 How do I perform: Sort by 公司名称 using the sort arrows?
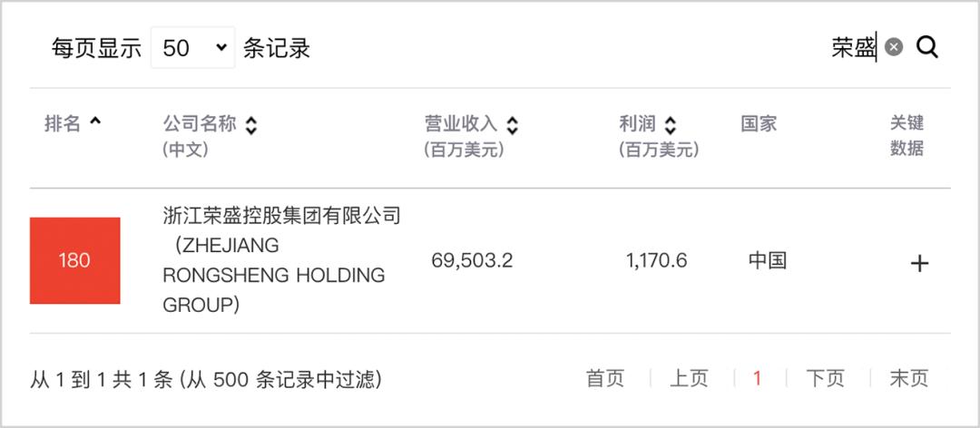coord(250,125)
